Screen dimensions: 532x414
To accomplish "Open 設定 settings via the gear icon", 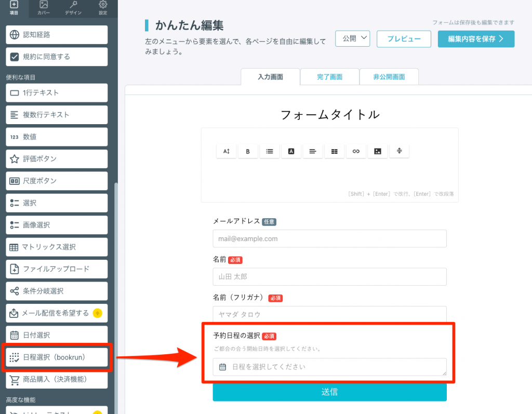I will [x=103, y=8].
